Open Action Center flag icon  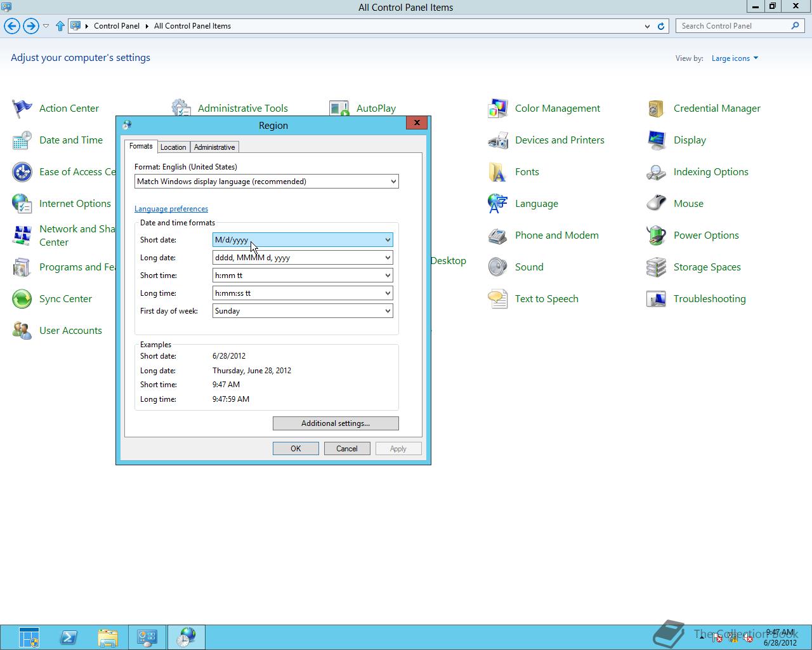point(22,109)
